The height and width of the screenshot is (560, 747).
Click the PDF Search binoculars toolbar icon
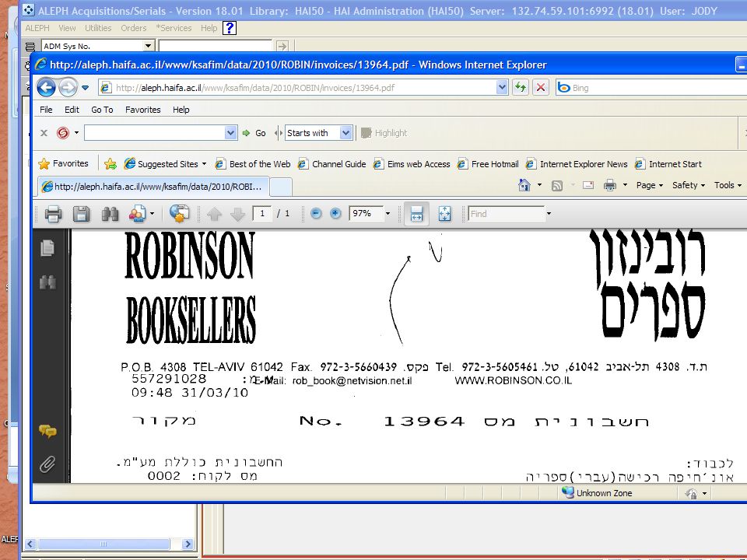110,214
